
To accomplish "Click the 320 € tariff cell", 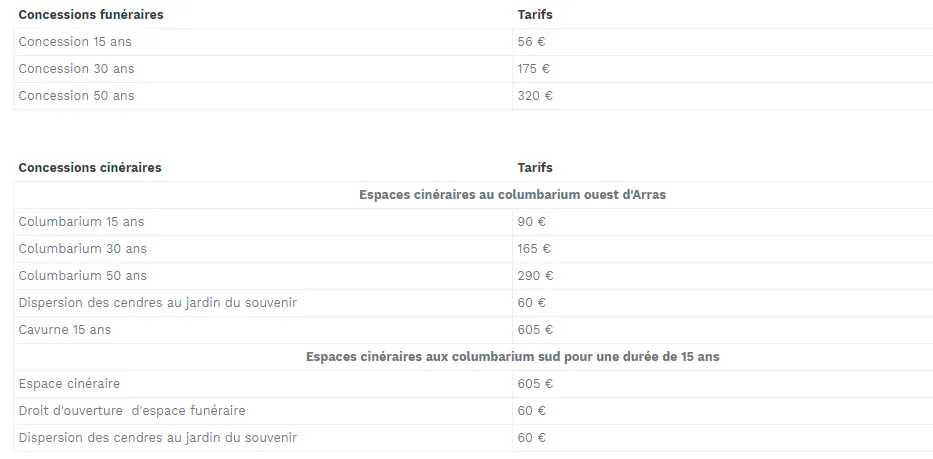I will click(x=535, y=96).
